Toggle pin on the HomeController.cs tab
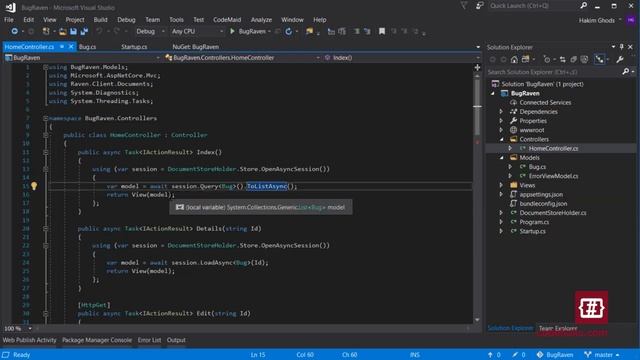 pos(62,47)
